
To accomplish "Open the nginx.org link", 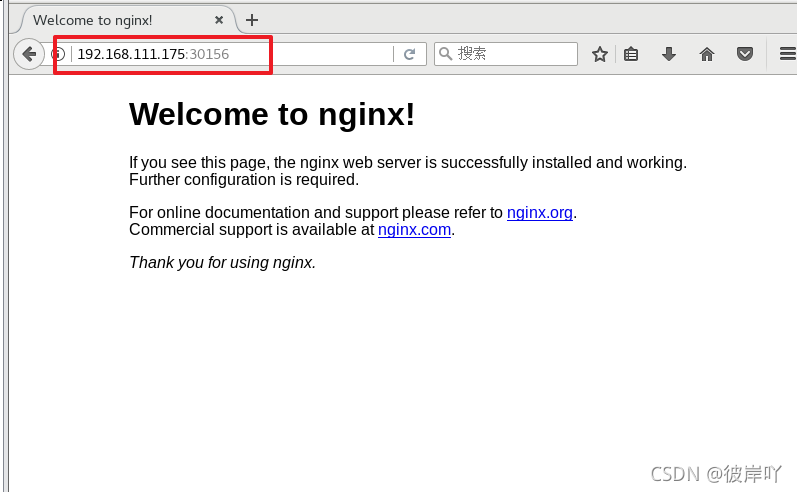I will pyautogui.click(x=540, y=212).
